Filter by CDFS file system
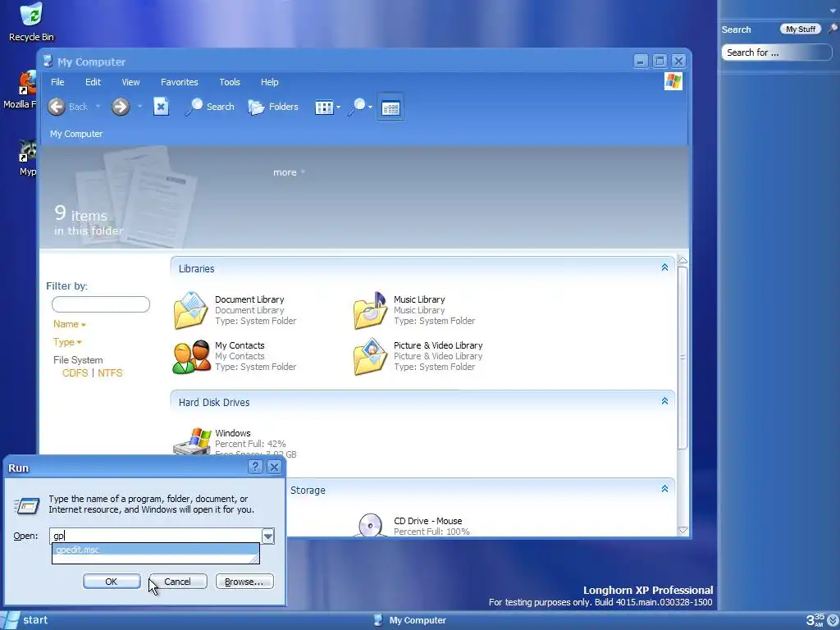Screen dimensions: 840x630 point(75,373)
